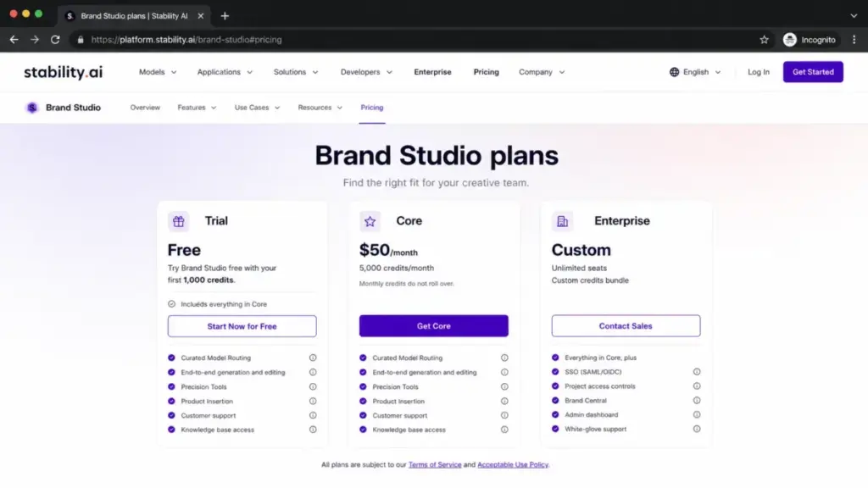
Task: Click the Enterprise plan building icon
Action: pos(562,221)
